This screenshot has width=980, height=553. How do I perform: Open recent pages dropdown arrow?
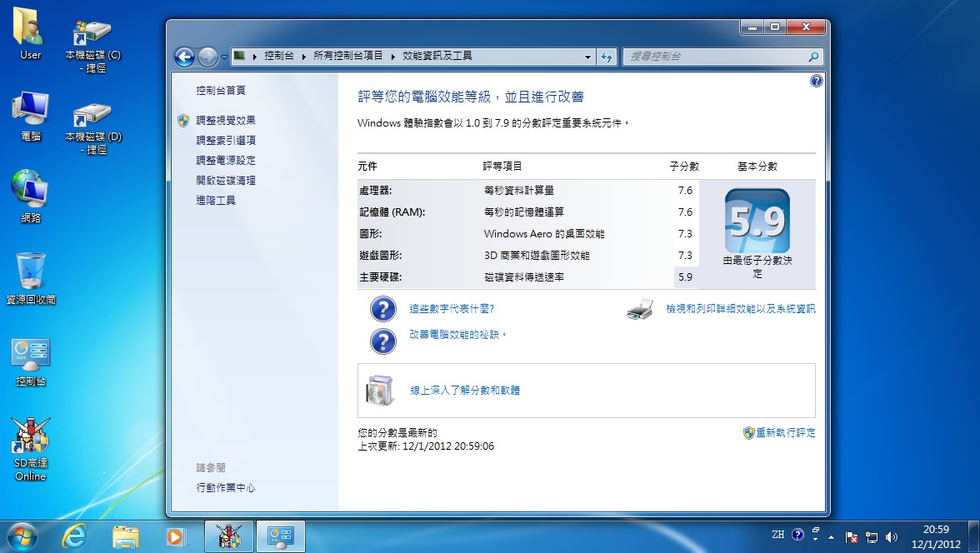pyautogui.click(x=224, y=57)
